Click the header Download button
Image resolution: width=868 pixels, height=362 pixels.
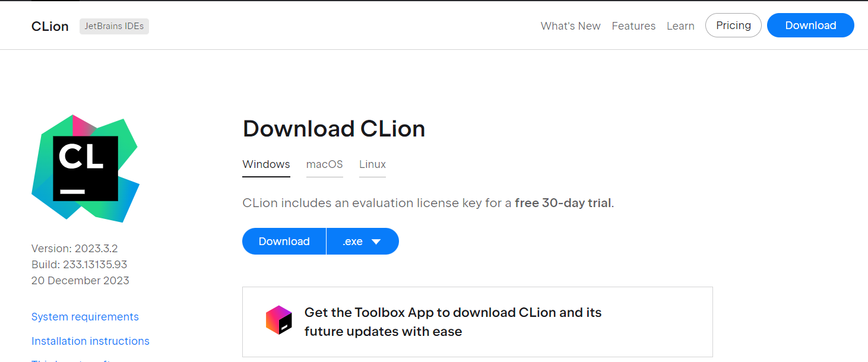(x=810, y=26)
